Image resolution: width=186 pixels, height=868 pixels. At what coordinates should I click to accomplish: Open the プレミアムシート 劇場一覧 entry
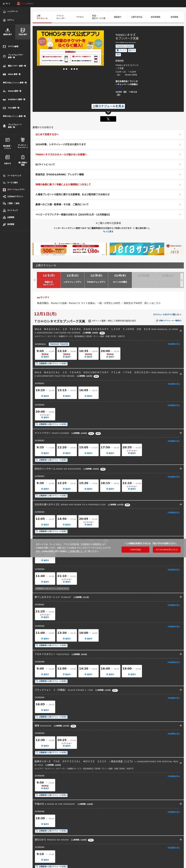pyautogui.click(x=15, y=126)
